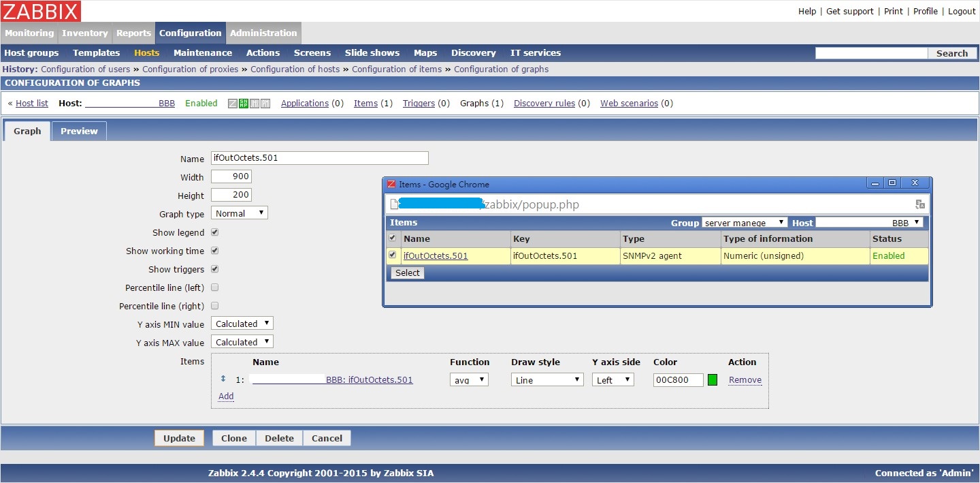This screenshot has height=483, width=980.
Task: Click the Width input field
Action: coord(231,176)
